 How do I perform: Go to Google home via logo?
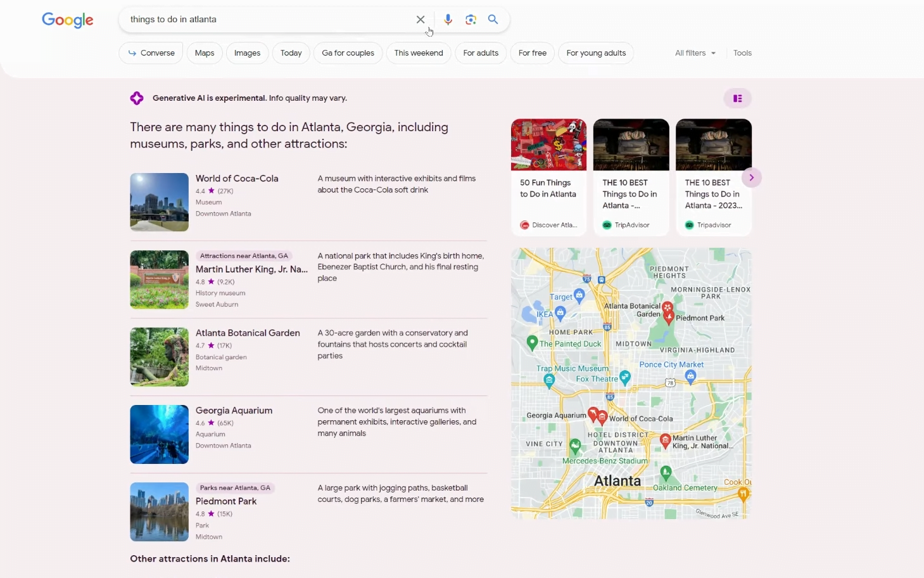[68, 20]
